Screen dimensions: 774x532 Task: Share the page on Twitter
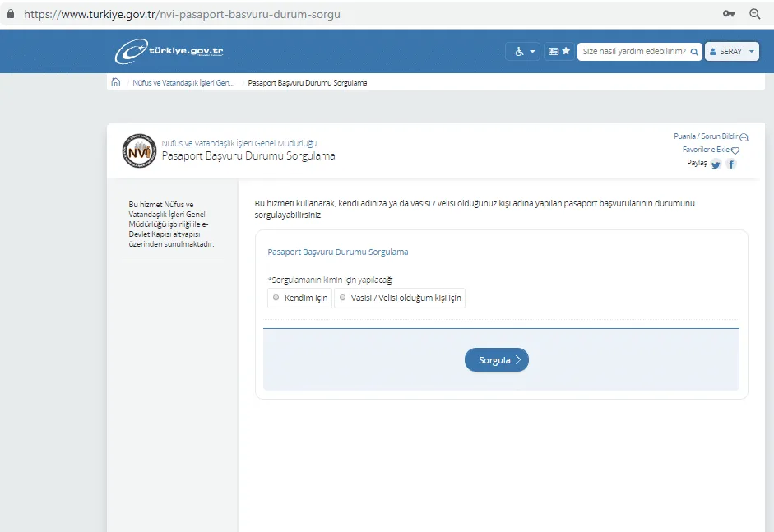(716, 164)
